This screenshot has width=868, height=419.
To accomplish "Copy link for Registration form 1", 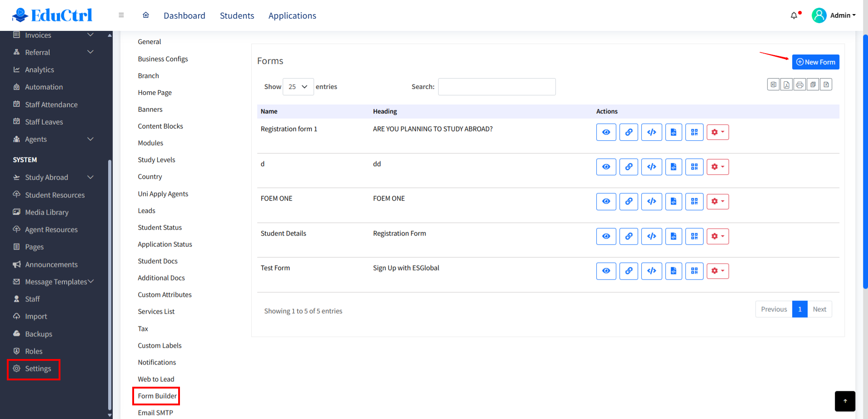I will coord(629,132).
